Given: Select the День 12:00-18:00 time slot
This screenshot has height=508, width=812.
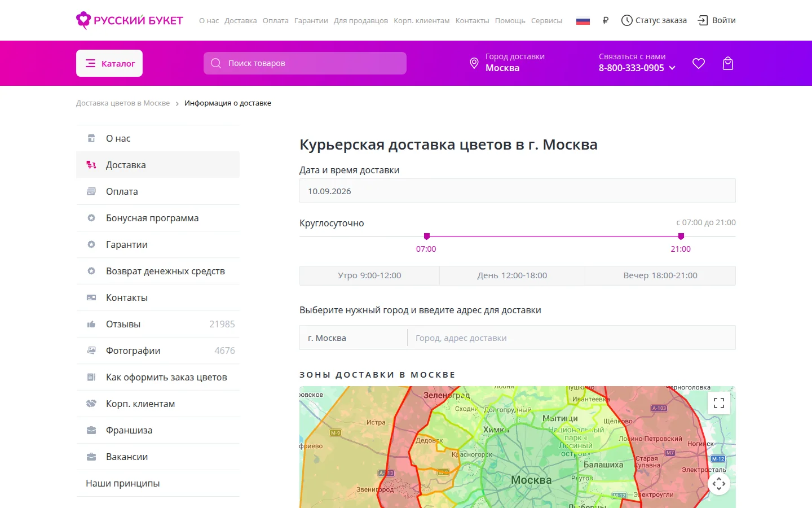Looking at the screenshot, I should pos(512,275).
